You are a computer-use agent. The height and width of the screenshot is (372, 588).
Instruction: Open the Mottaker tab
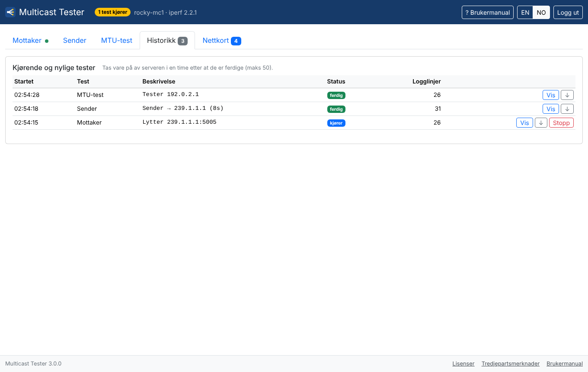pos(31,40)
